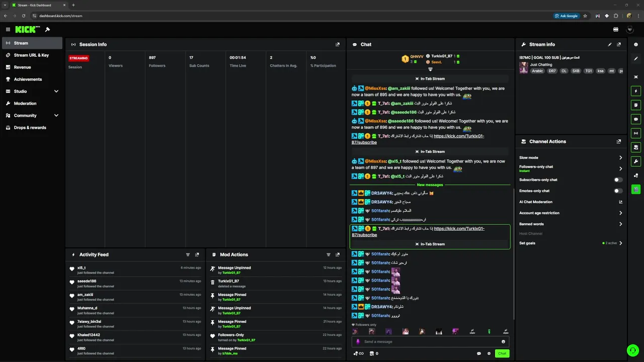Click the focus-frame icon in right sidebar

coord(636,77)
